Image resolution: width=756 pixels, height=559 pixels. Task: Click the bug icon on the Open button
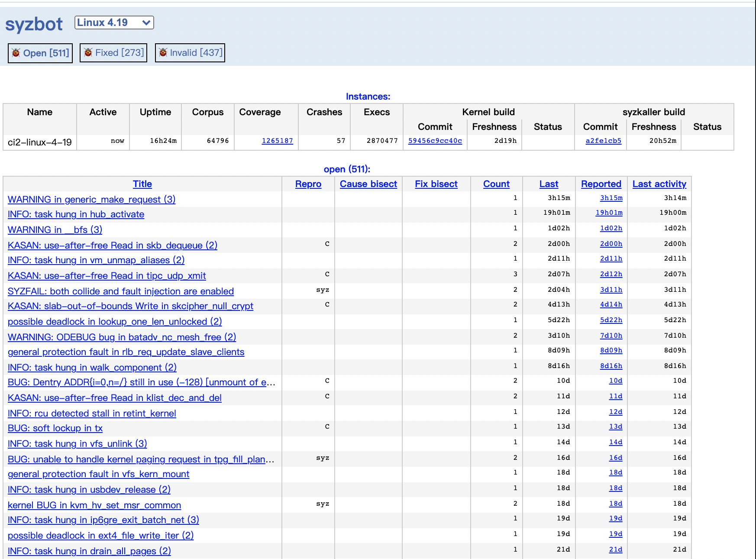[x=16, y=53]
